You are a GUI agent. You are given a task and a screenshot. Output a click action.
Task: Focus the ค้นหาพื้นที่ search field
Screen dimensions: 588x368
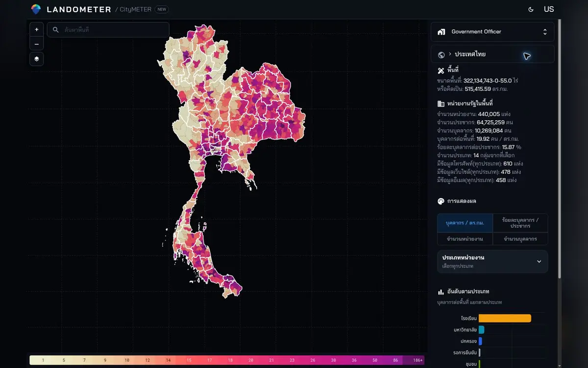pos(108,30)
